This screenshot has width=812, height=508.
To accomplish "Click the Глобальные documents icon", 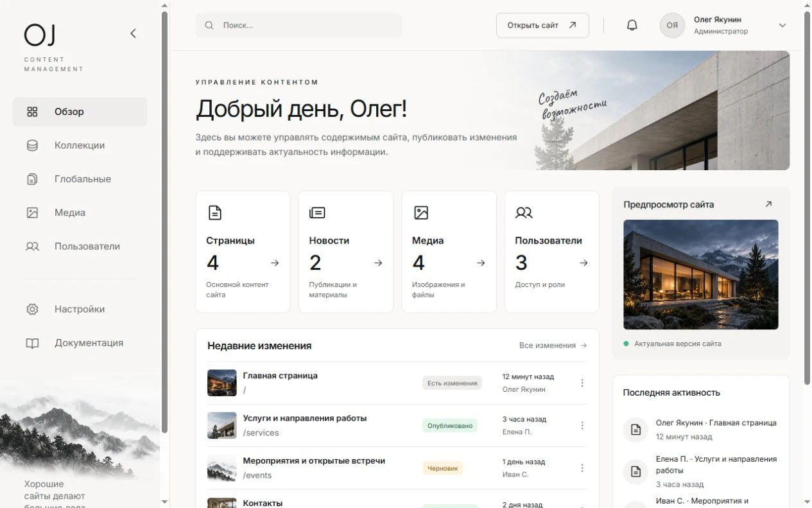I will tap(32, 179).
